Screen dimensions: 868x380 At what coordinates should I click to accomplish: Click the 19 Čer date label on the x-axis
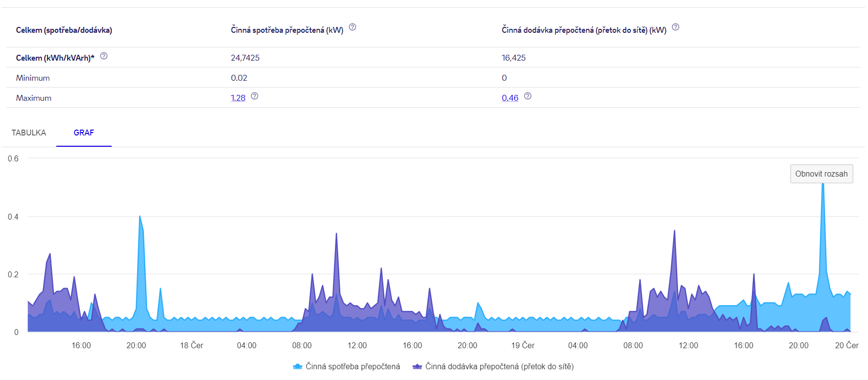tap(523, 345)
